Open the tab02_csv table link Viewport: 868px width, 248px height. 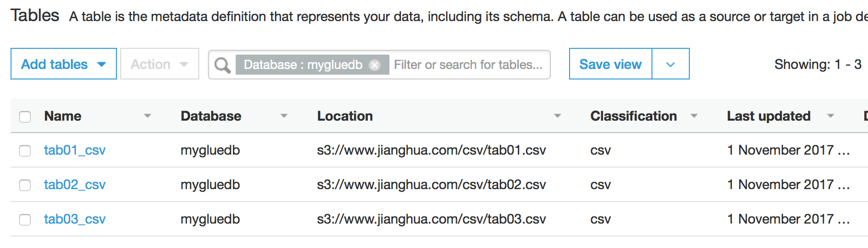point(75,185)
